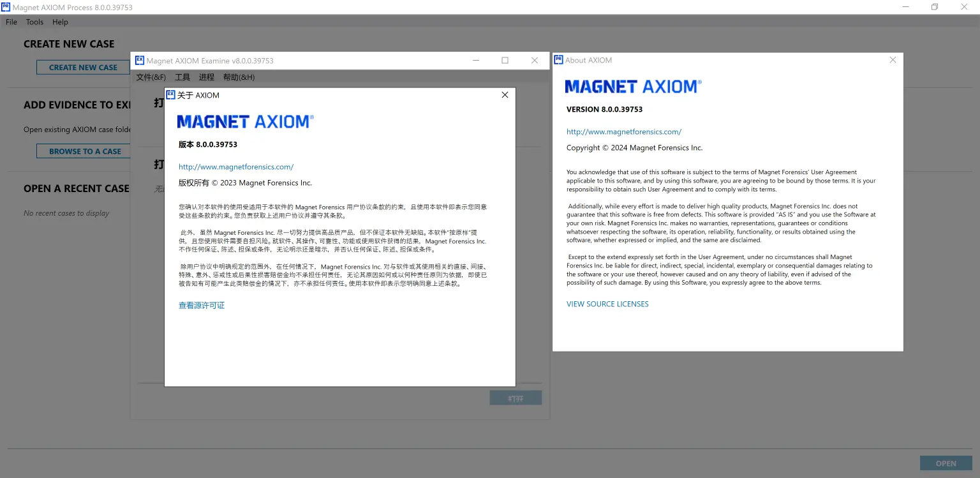
Task: Open 进程 menu in AXIOM Examine
Action: (207, 77)
